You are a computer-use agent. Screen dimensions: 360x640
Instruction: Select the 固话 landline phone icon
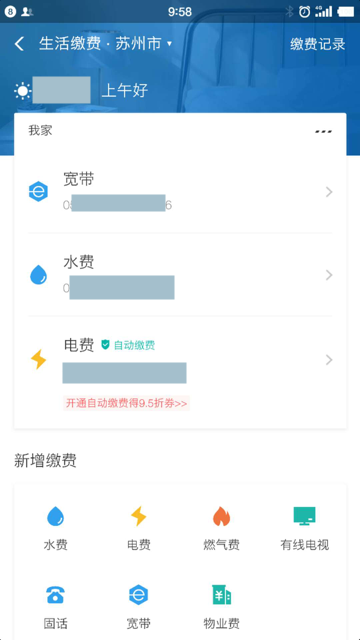pos(55,595)
